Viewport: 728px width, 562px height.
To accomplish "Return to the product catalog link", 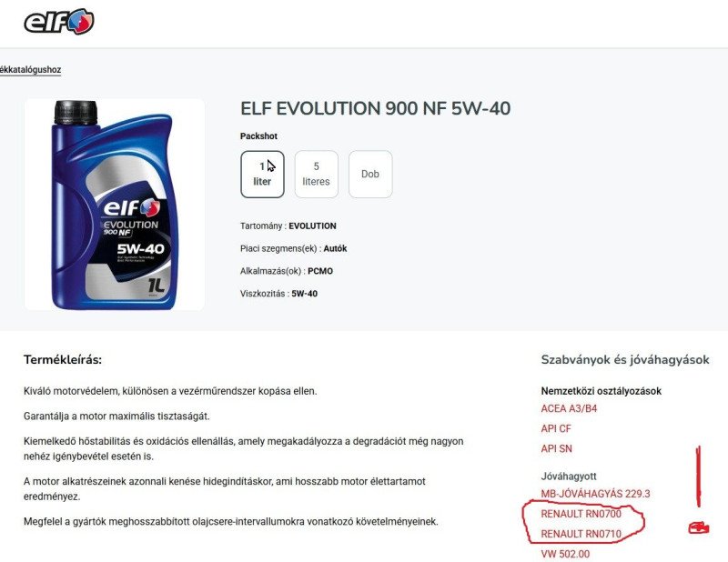I will (31, 70).
